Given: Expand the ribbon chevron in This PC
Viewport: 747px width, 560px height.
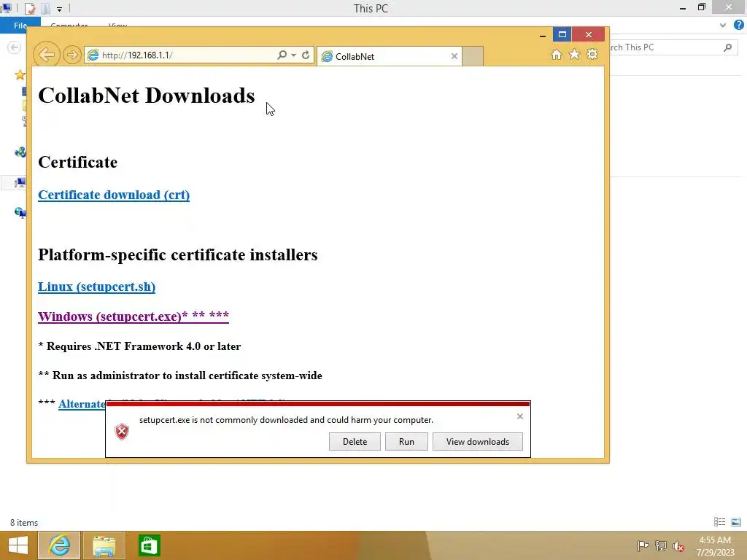Looking at the screenshot, I should click(x=723, y=26).
